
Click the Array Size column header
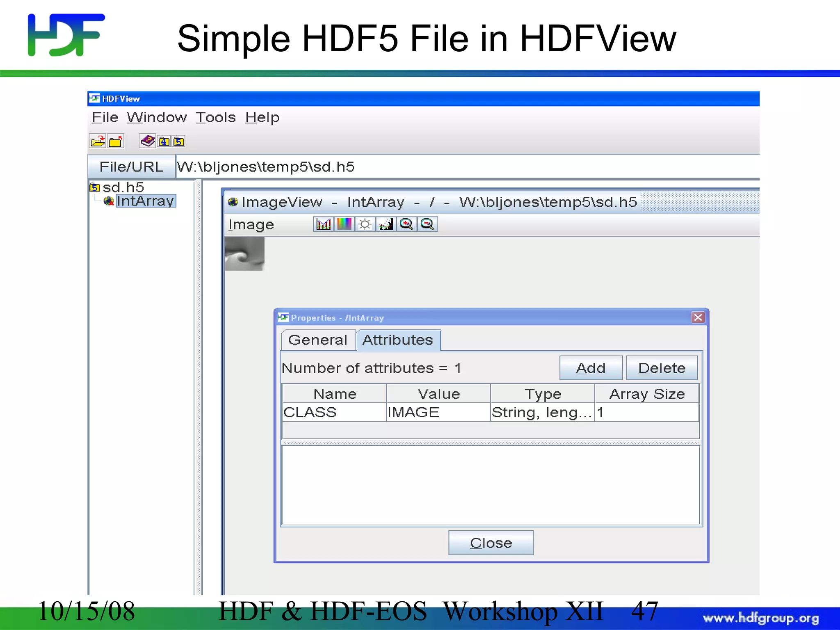pos(647,394)
